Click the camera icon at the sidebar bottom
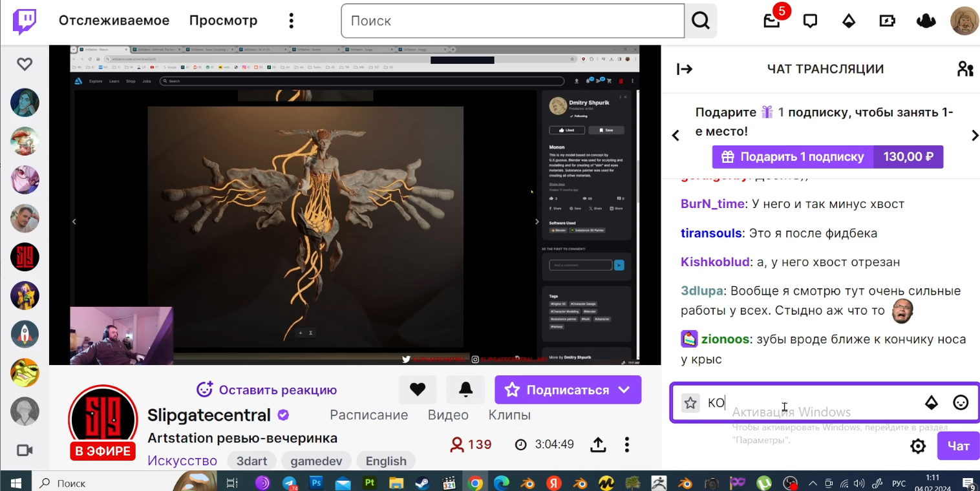The width and height of the screenshot is (980, 491). (25, 450)
